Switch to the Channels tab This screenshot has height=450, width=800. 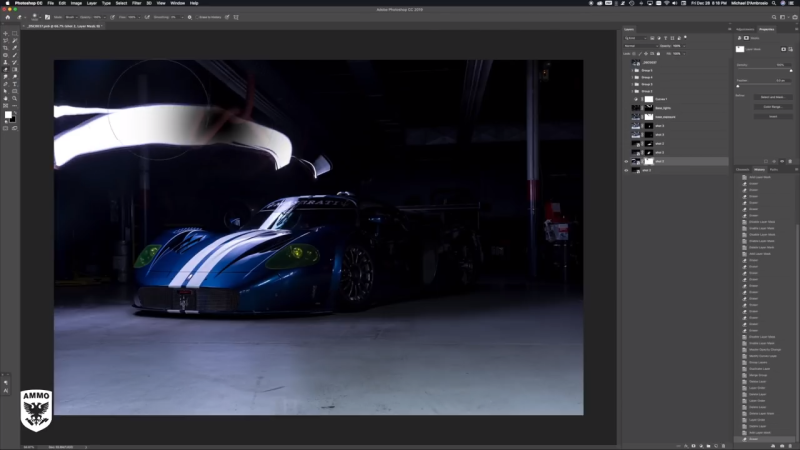point(742,169)
